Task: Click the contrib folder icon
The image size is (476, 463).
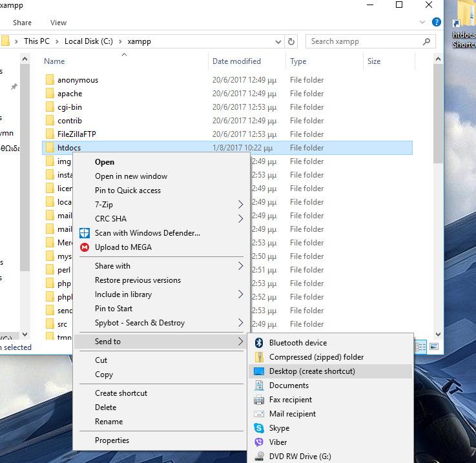Action: coord(50,120)
